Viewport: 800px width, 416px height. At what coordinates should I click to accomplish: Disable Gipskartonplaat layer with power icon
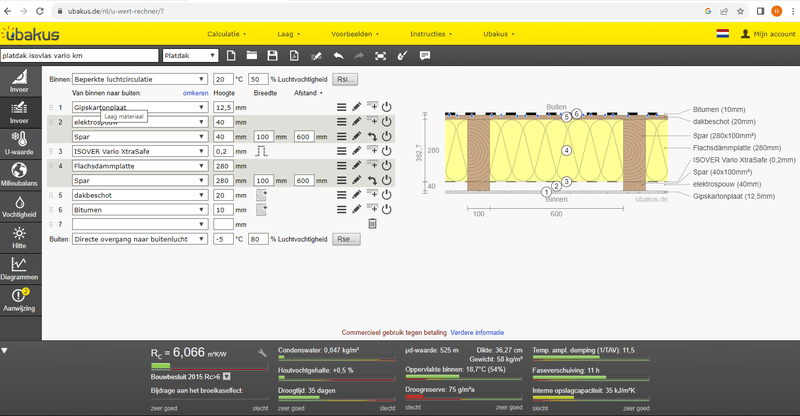tap(387, 107)
